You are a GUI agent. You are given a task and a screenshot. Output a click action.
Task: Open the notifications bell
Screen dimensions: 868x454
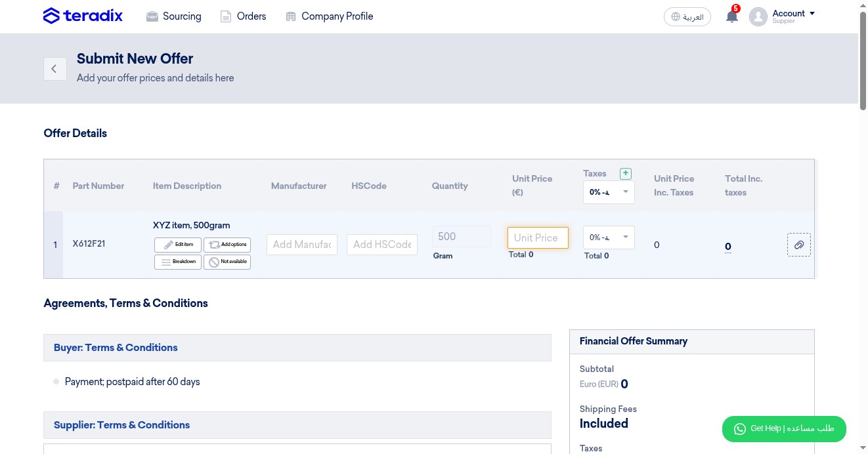731,16
